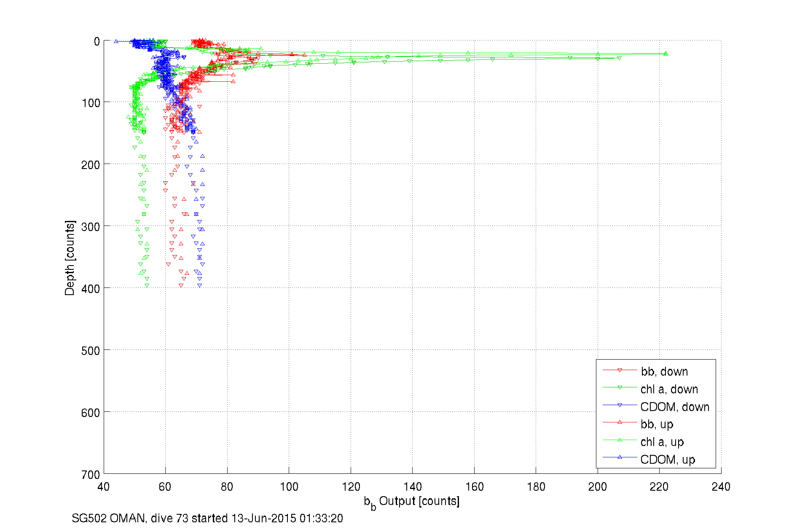Click the x-axis tick label 40
797x532 pixels.
(104, 487)
